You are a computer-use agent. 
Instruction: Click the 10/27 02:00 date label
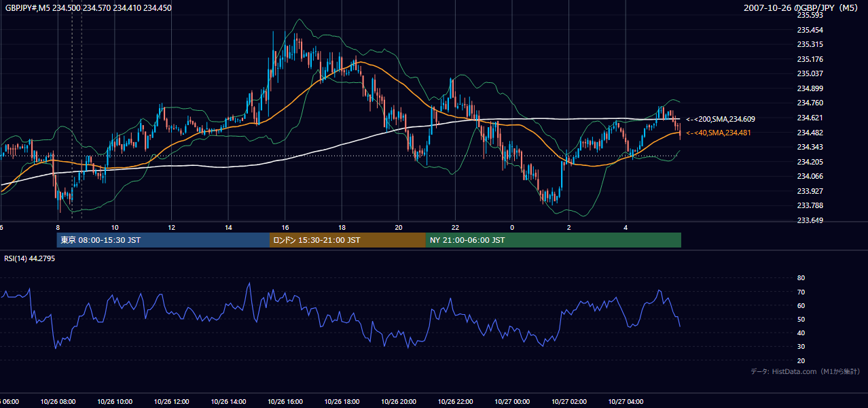tap(568, 402)
